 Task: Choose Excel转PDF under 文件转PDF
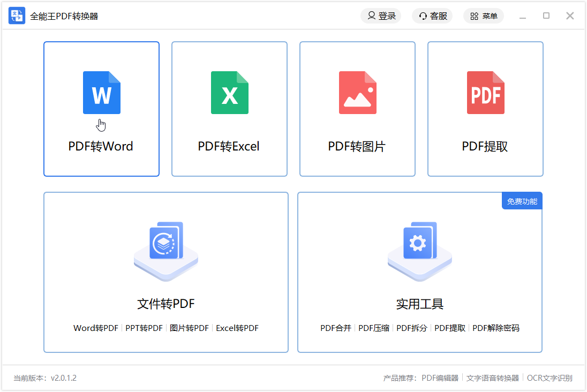click(237, 328)
